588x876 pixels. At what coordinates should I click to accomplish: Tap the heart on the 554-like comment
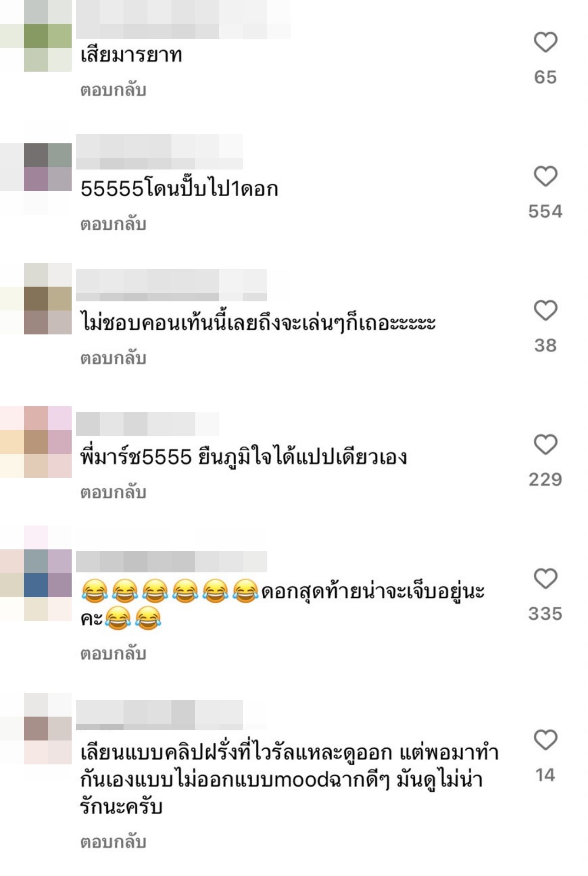click(545, 176)
